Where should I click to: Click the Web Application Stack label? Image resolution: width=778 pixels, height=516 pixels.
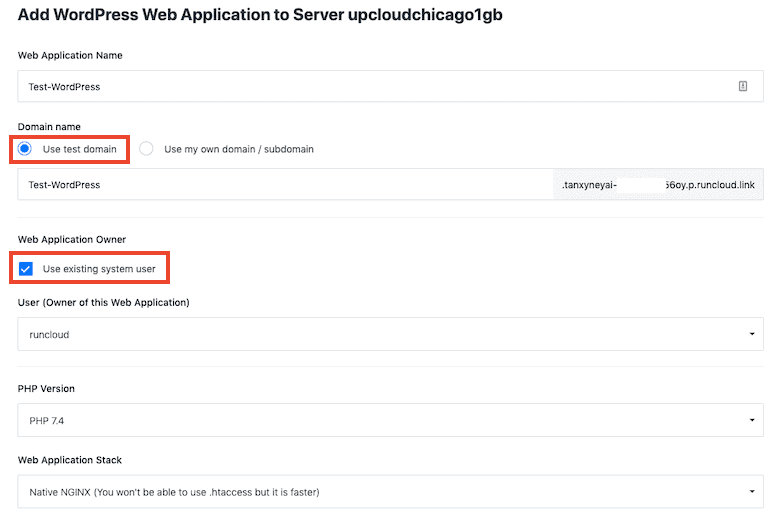(69, 460)
